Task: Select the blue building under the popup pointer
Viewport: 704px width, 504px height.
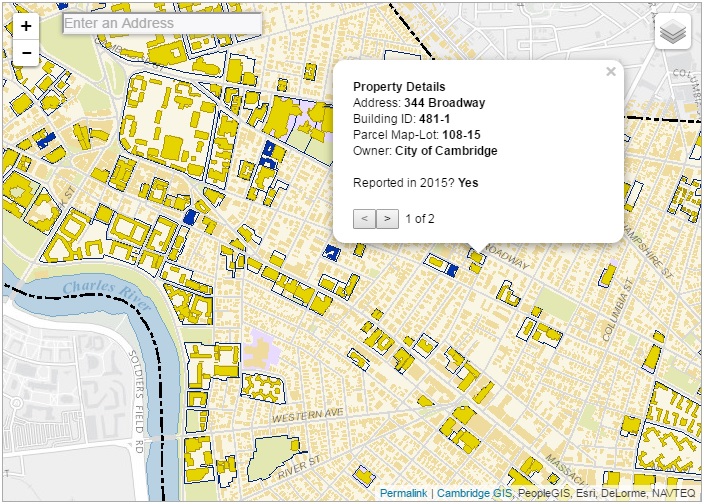Action: [x=451, y=269]
